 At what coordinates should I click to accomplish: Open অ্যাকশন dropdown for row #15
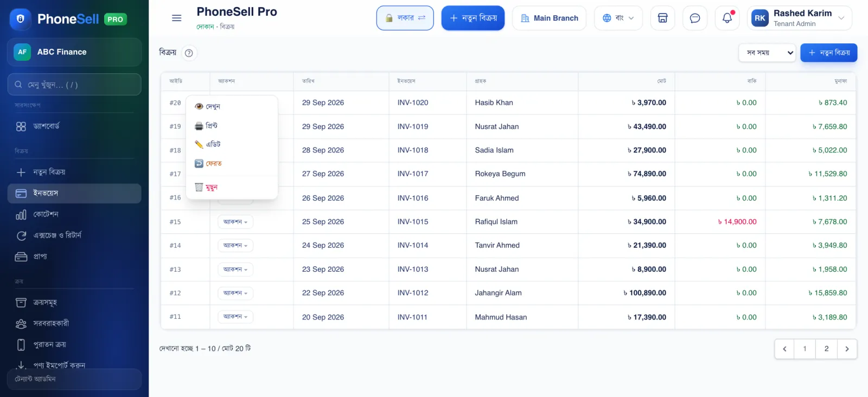tap(235, 222)
